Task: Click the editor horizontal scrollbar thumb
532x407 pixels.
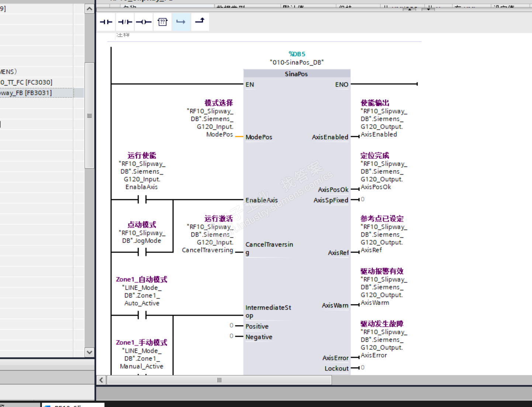Action: pyautogui.click(x=219, y=380)
